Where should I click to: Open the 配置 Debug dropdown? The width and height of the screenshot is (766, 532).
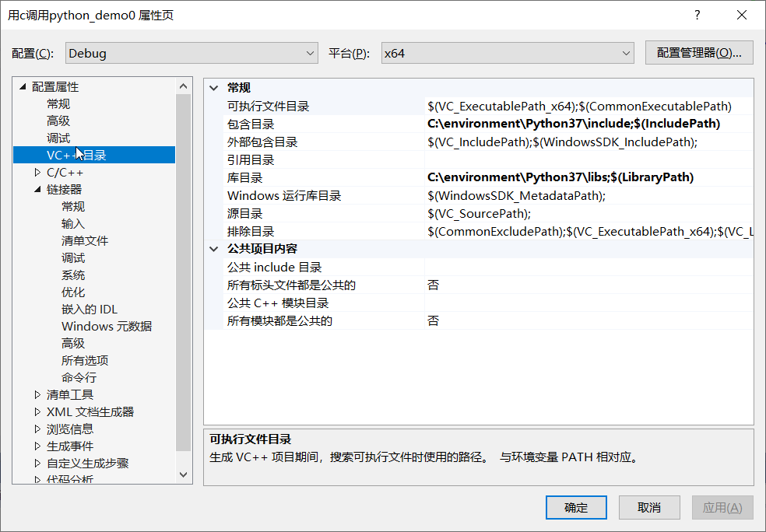pos(191,53)
